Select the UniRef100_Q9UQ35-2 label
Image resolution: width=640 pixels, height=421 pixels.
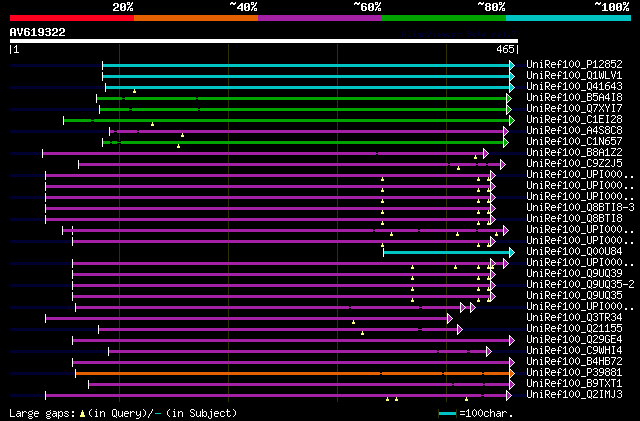[580, 285]
